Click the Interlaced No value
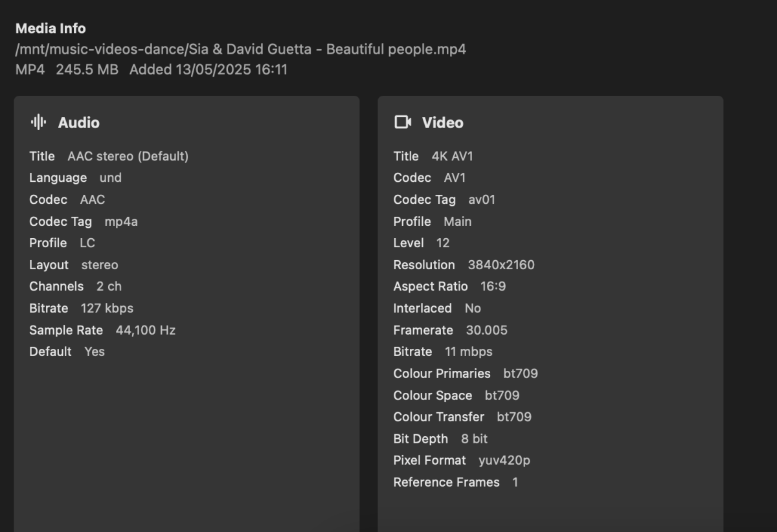Viewport: 777px width, 532px height. click(473, 308)
